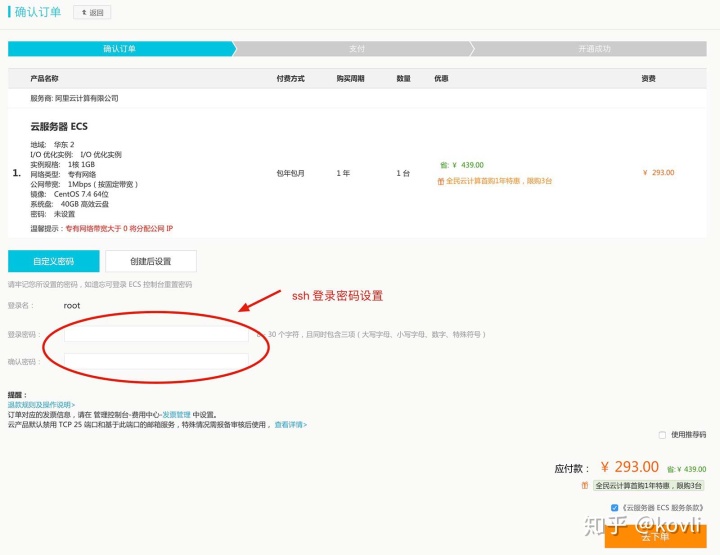
Task: Select the 开通成功 step in progress bar
Action: tap(594, 49)
